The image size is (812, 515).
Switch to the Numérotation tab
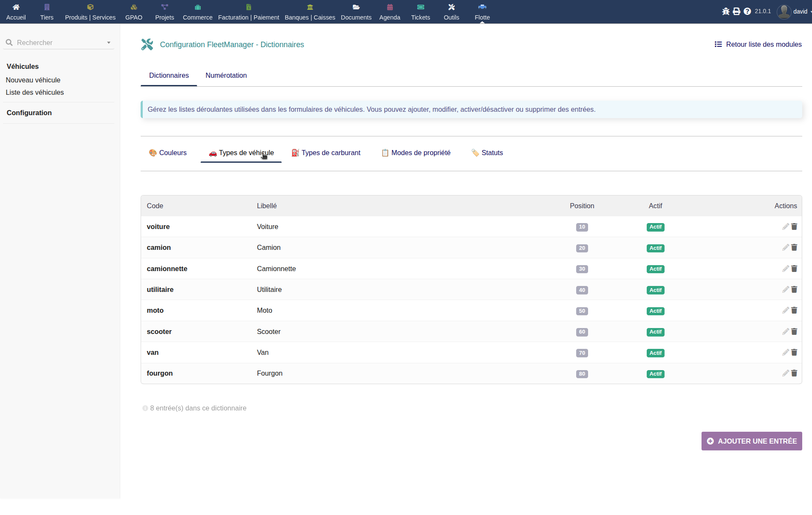coord(226,75)
